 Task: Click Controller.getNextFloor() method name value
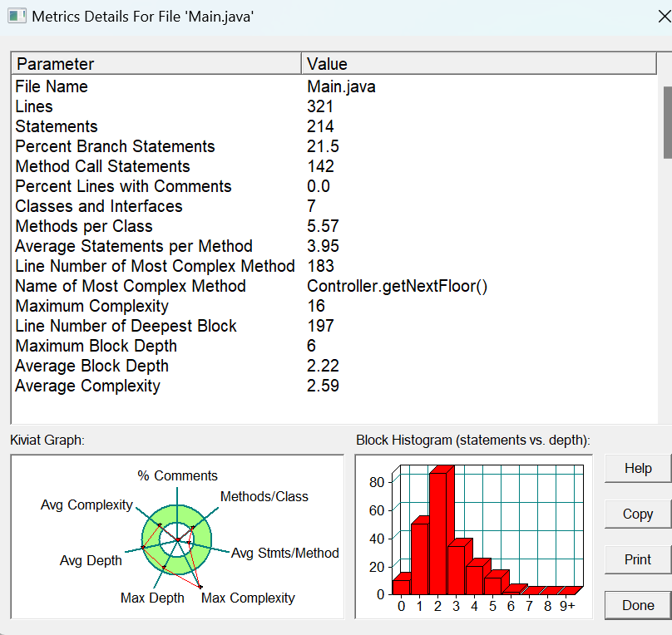[x=397, y=286]
